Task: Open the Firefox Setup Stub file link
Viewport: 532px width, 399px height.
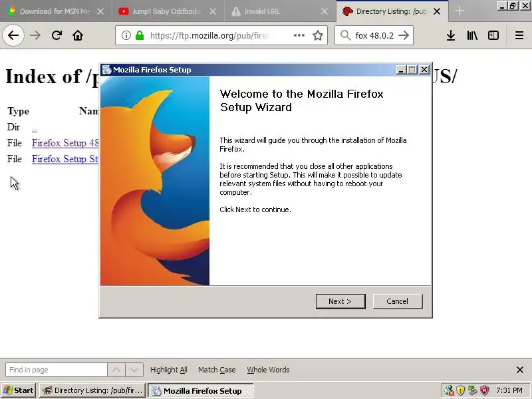Action: tap(65, 159)
